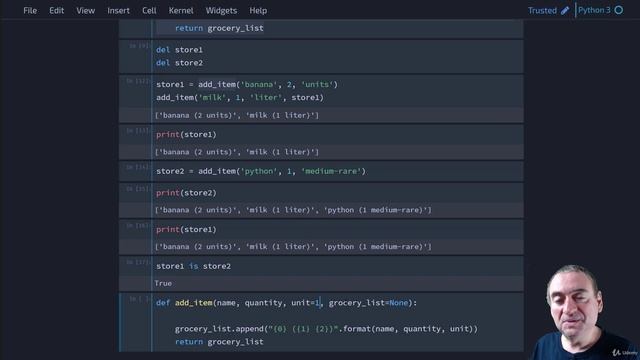Click the True output text

[163, 283]
